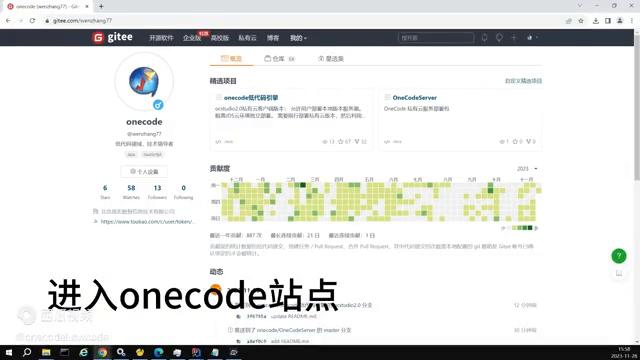Open the Windows Start menu
This screenshot has width=640, height=360.
tap(8, 352)
